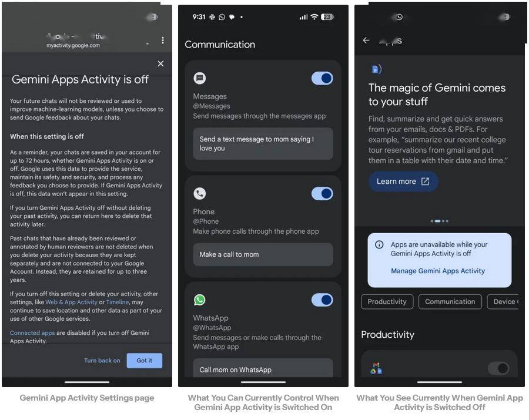Image resolution: width=529 pixels, height=420 pixels.
Task: Click the chat bubble notification icon in status bar
Action: tap(232, 17)
